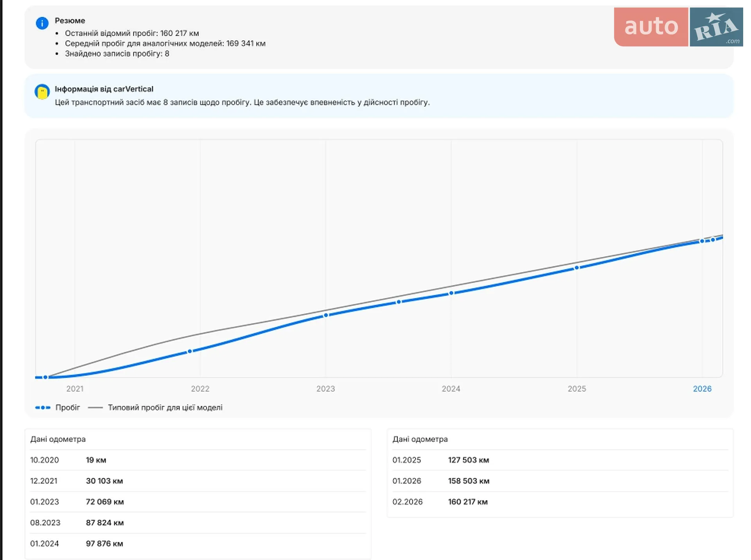Select the 10.2020 data point on chart
Screen dimensions: 751x560
45,377
